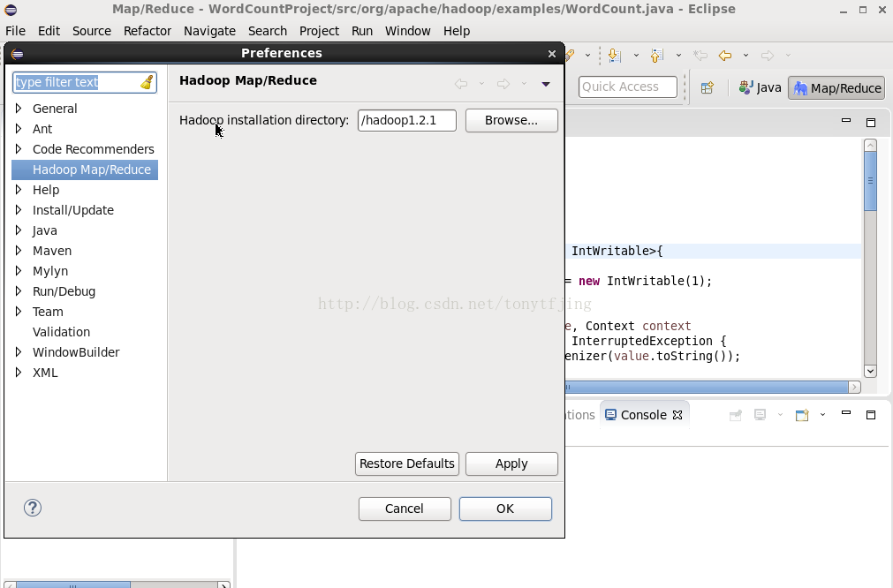The image size is (893, 588).
Task: Open the Previous Annotation dropdown arrow
Action: pos(678,56)
